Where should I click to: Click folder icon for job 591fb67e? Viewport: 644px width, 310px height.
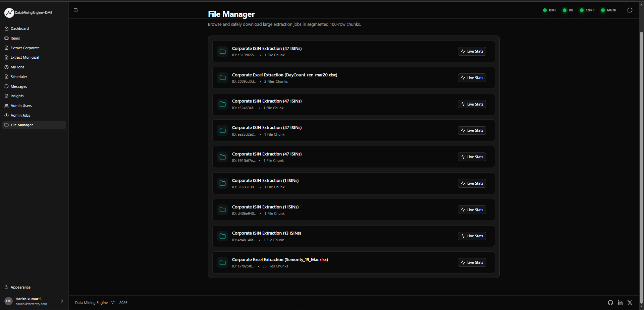(222, 157)
